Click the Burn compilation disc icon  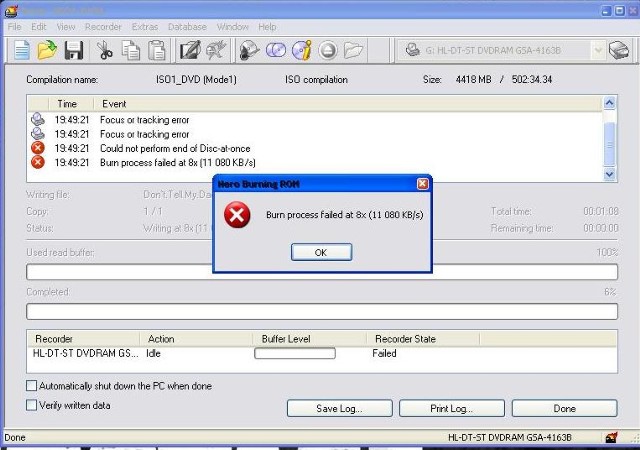pyautogui.click(x=250, y=51)
